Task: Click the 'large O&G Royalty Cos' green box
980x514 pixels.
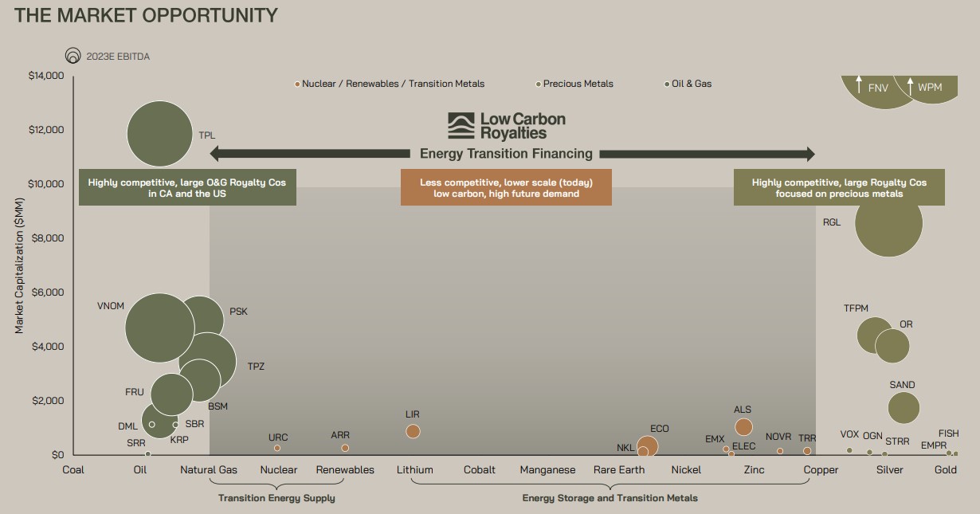Action: (x=187, y=187)
